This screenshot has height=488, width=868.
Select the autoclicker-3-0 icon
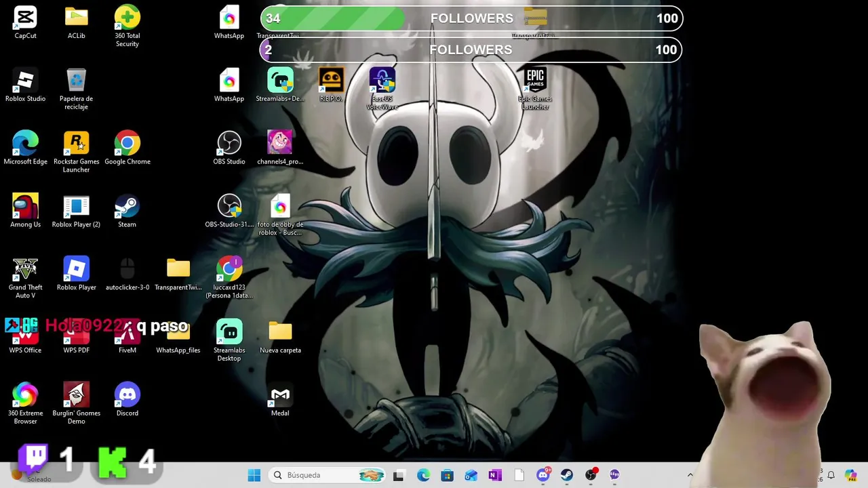pos(127,274)
